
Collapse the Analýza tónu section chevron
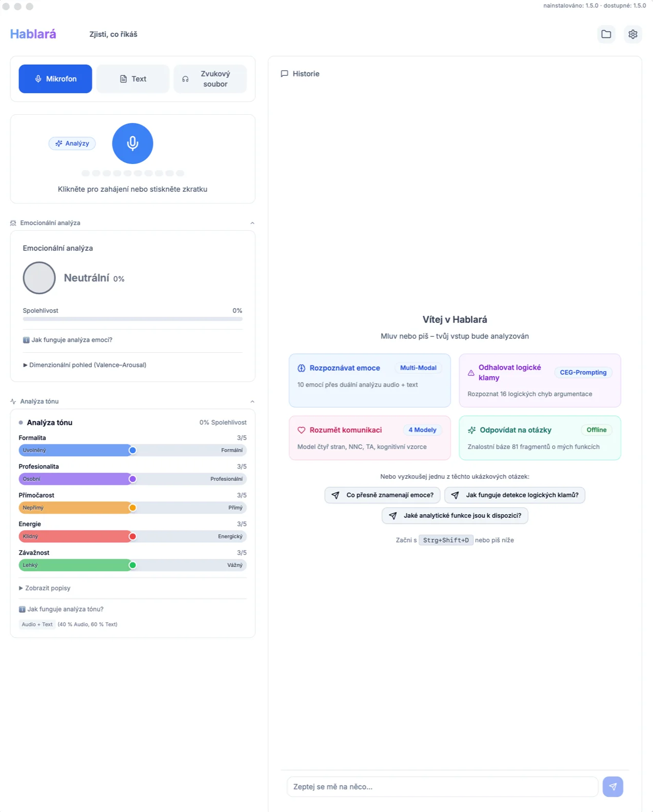tap(252, 401)
